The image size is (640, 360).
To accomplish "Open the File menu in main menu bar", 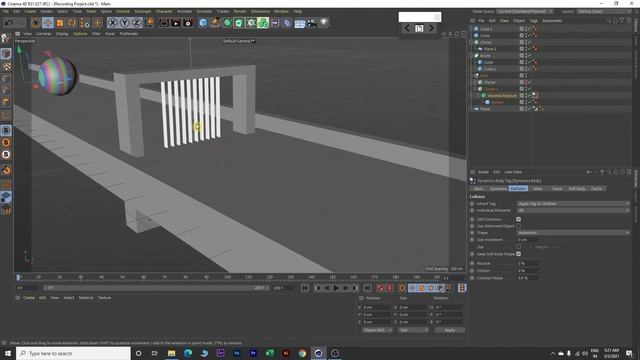I will [6, 11].
